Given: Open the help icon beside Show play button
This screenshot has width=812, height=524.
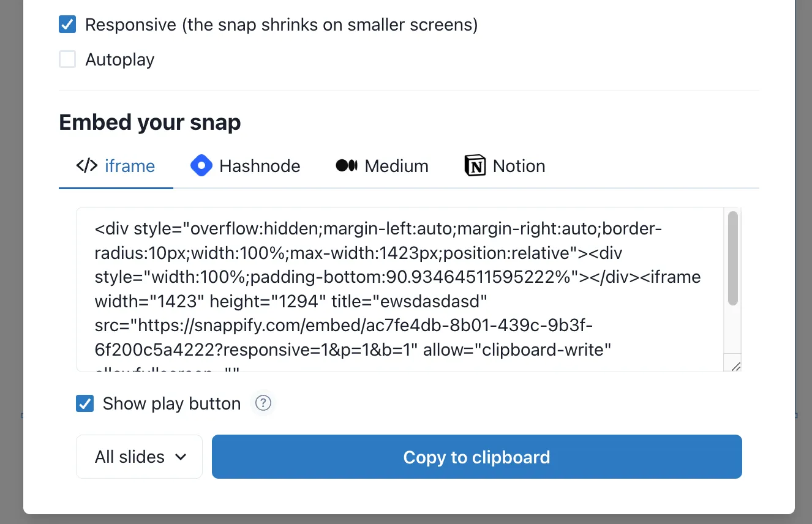Looking at the screenshot, I should (x=263, y=403).
